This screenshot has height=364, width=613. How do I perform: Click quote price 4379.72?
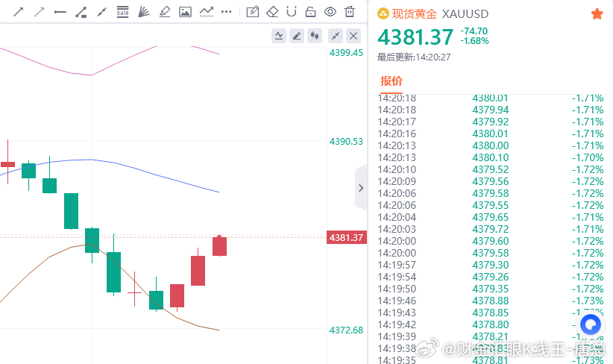pos(491,229)
